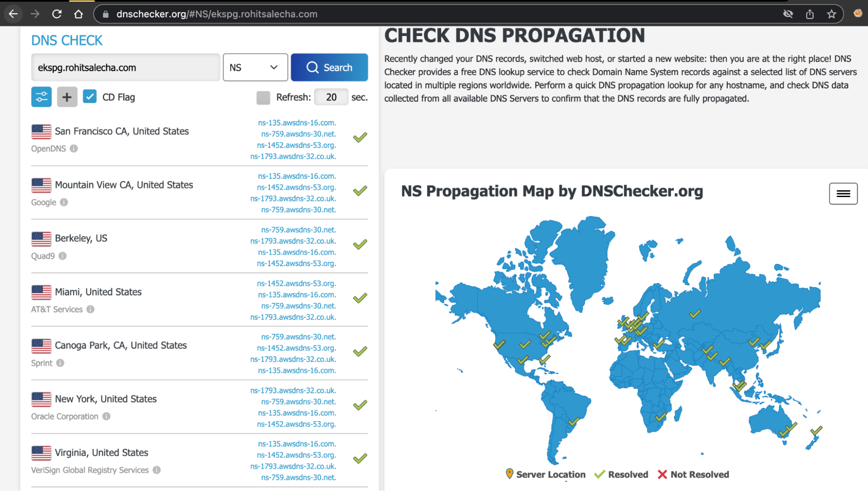Click resolved checkmark for Mountain View row
Image resolution: width=868 pixels, height=491 pixels.
tap(360, 191)
